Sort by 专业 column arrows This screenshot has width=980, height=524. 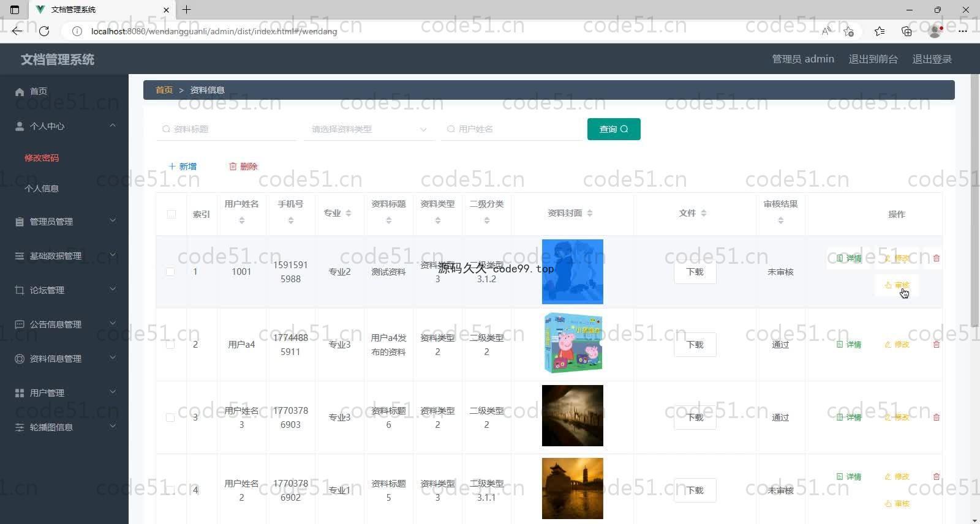pos(349,213)
